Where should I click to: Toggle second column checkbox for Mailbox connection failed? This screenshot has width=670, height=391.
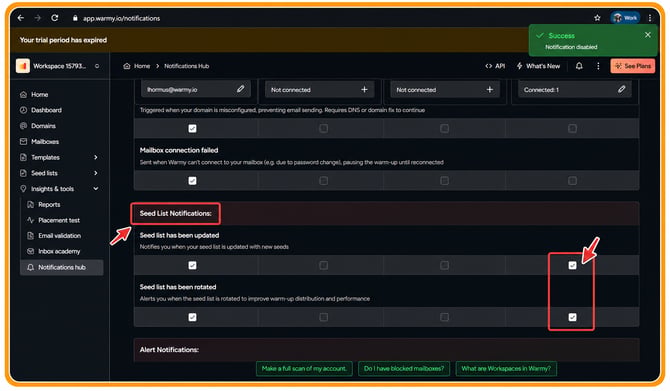point(323,181)
